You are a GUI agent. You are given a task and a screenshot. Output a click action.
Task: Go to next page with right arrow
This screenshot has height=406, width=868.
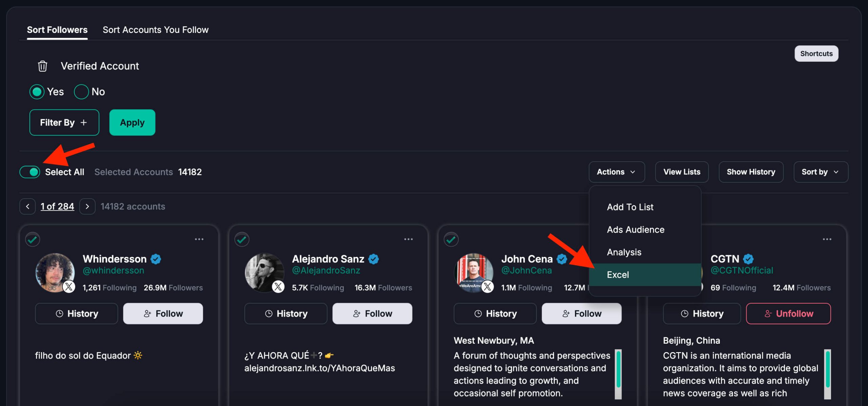click(x=87, y=206)
